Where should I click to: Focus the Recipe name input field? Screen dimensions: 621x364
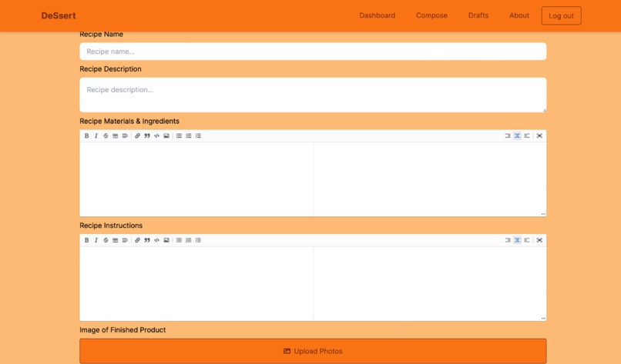[313, 52]
